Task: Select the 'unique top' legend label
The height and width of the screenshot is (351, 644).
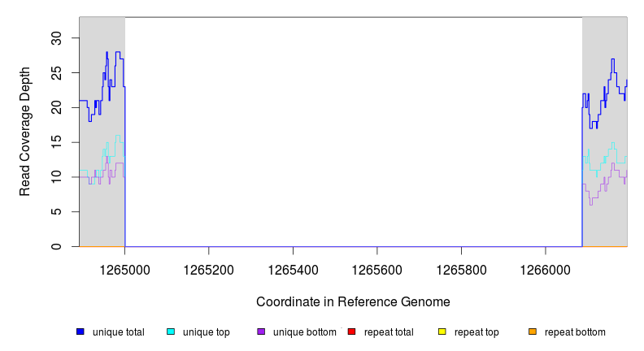Action: (207, 332)
